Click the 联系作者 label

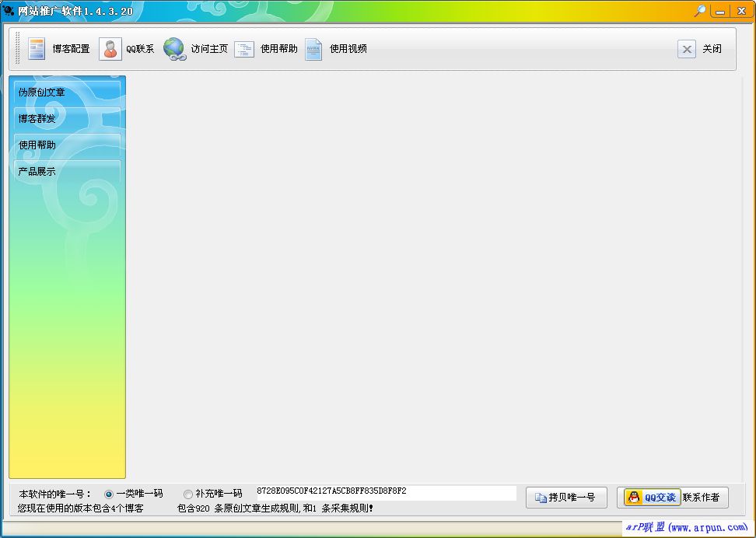click(702, 498)
